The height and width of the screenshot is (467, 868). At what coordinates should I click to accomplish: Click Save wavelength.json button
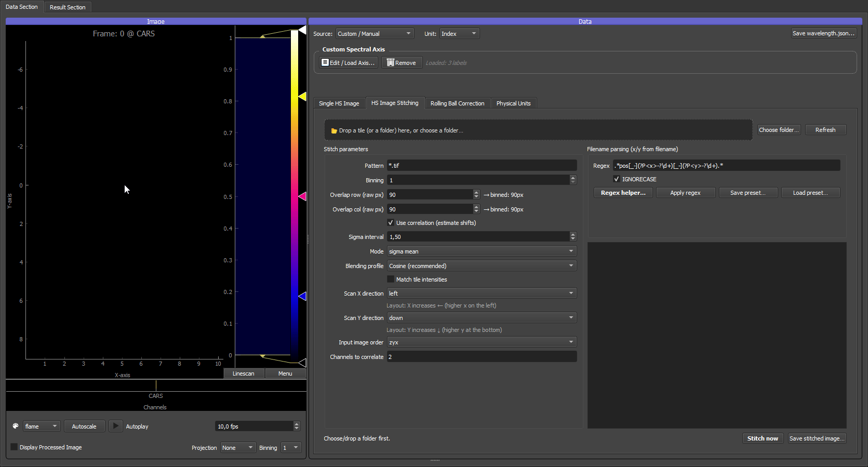click(x=823, y=33)
